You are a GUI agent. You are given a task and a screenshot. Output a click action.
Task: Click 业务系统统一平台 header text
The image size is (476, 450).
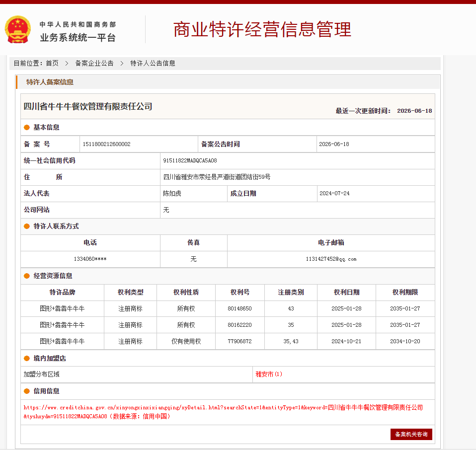coord(78,37)
